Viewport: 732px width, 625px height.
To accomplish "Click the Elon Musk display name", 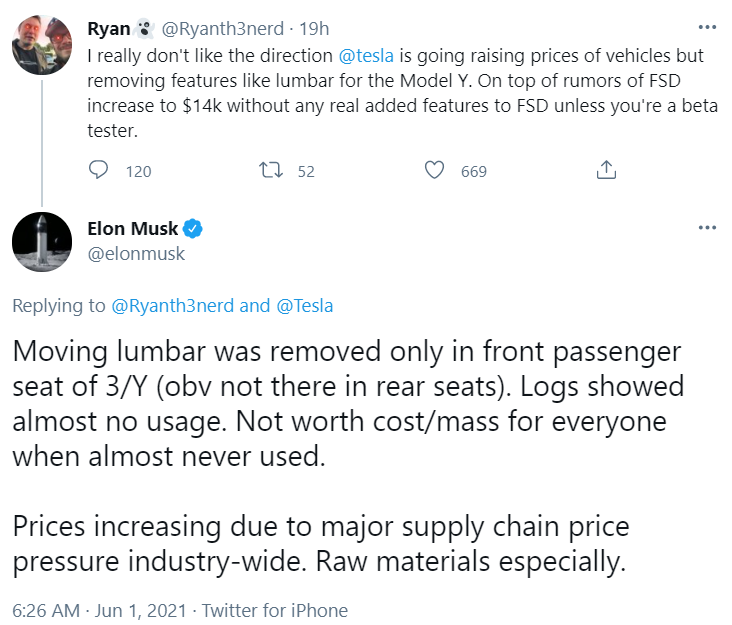I will pos(133,229).
